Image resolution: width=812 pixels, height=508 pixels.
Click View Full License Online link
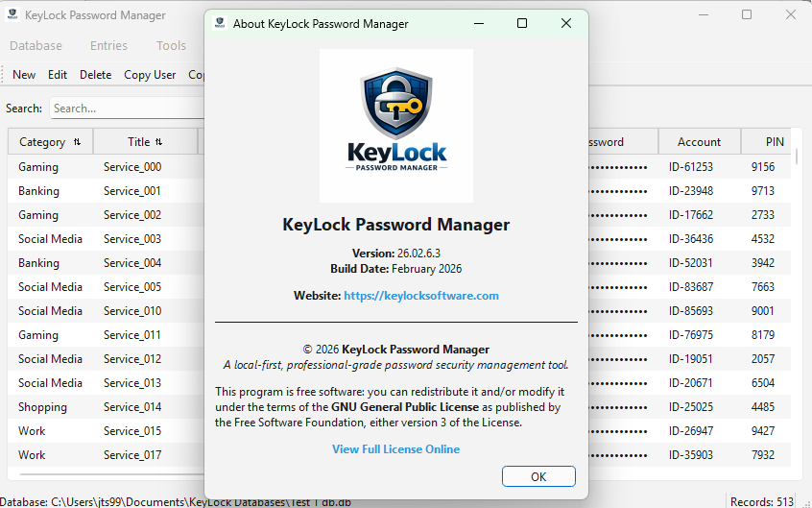395,449
